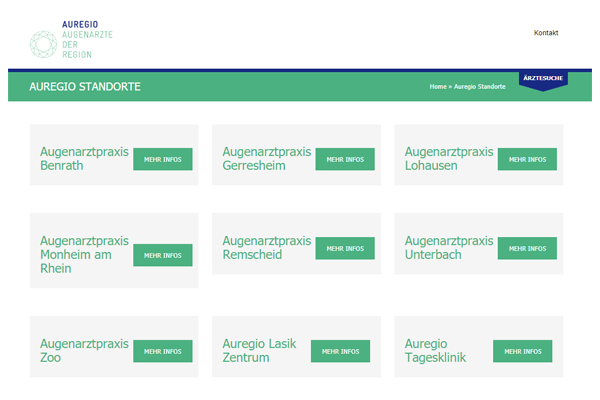Viewport: 600px width, 400px height.
Task: Click the AUREGIO STANDORTE page heading
Action: pos(85,87)
